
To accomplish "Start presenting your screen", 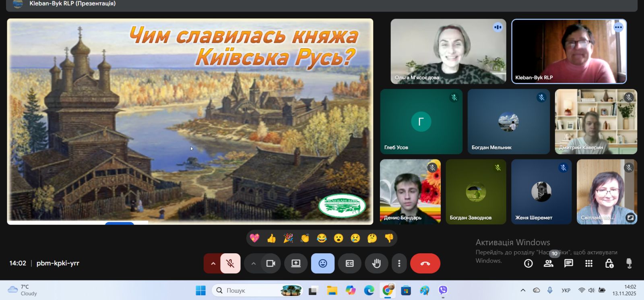I will tap(296, 263).
